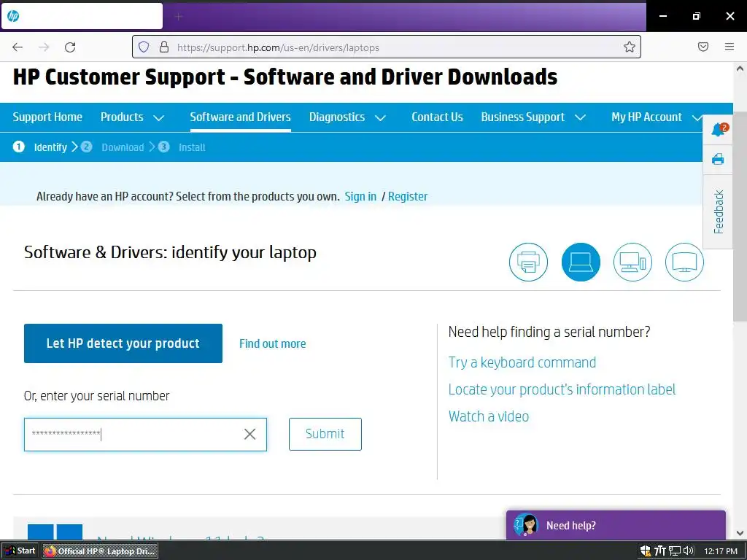The image size is (747, 560).
Task: Select the laptop product type icon
Action: click(581, 262)
